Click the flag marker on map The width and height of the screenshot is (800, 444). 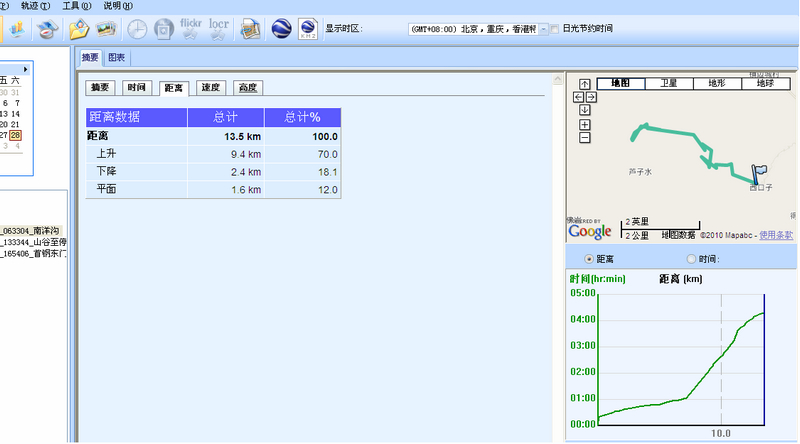[x=758, y=174]
